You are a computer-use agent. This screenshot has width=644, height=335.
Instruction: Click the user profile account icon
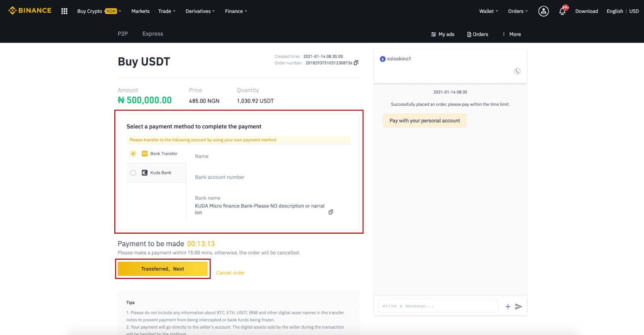543,11
